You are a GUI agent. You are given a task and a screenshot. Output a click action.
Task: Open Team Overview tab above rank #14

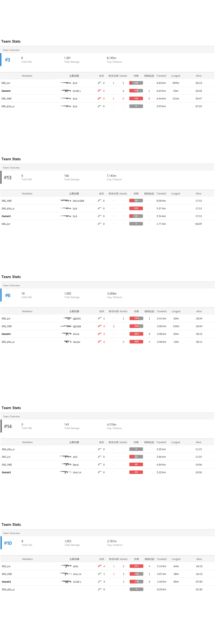tap(11, 416)
